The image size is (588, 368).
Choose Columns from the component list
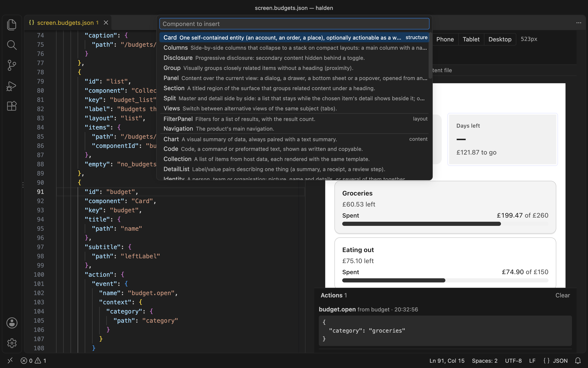[294, 48]
